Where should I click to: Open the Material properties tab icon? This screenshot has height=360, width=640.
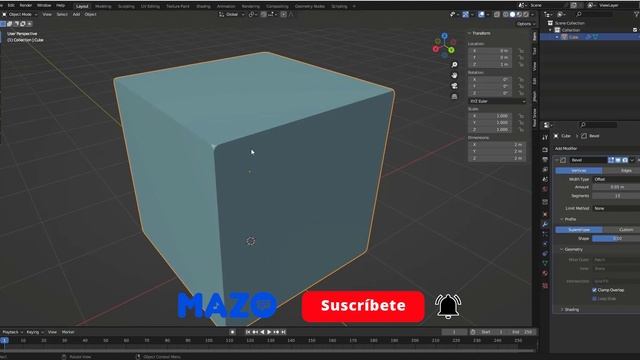click(x=545, y=273)
